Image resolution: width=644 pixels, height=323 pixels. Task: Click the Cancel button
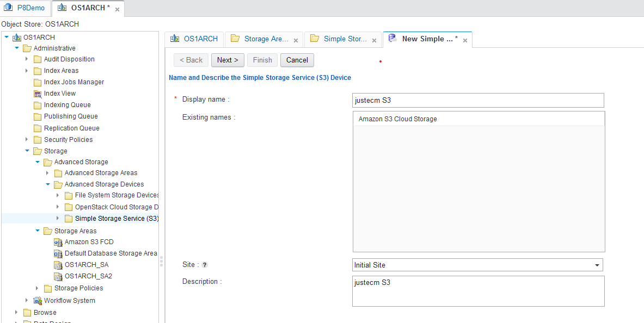(x=297, y=60)
